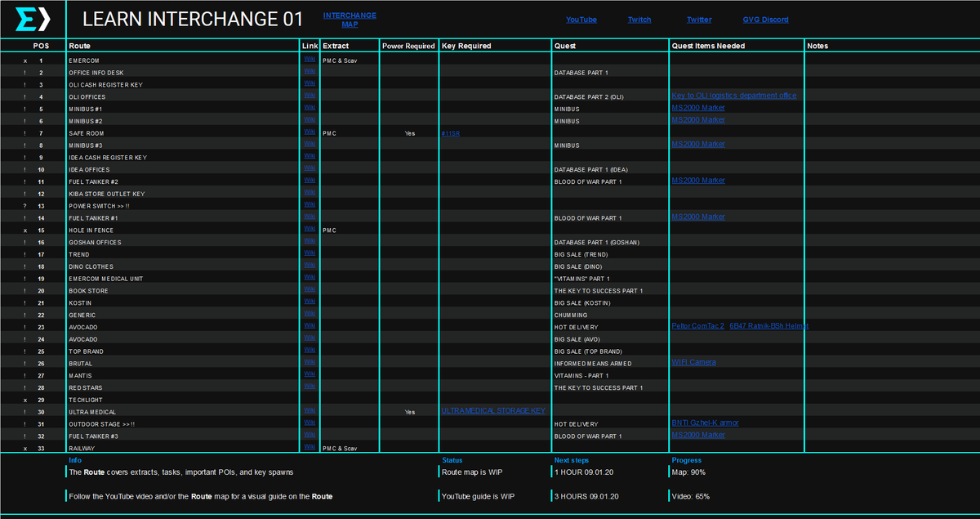Screen dimensions: 980x519
Task: Open Wiki link for KIBA STORE OUTLET KEY
Action: [309, 193]
